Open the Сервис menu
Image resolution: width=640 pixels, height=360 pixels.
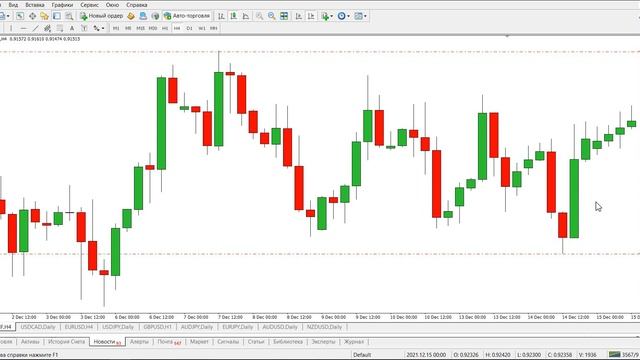89,5
